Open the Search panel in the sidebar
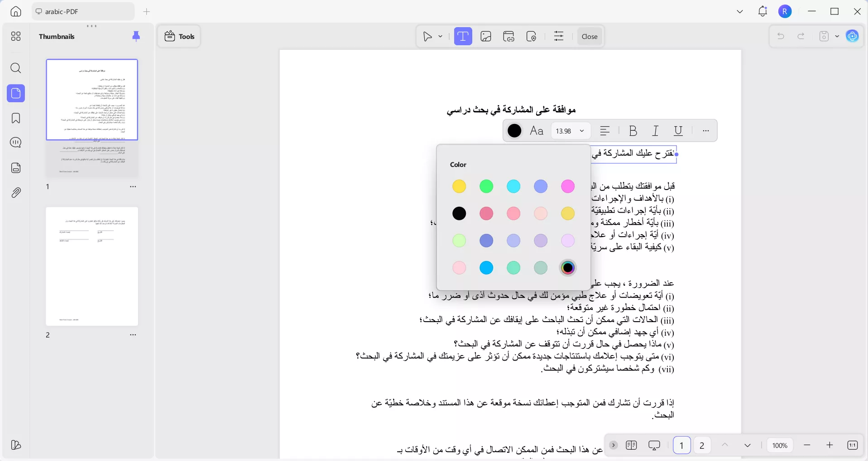This screenshot has width=868, height=461. (x=15, y=68)
